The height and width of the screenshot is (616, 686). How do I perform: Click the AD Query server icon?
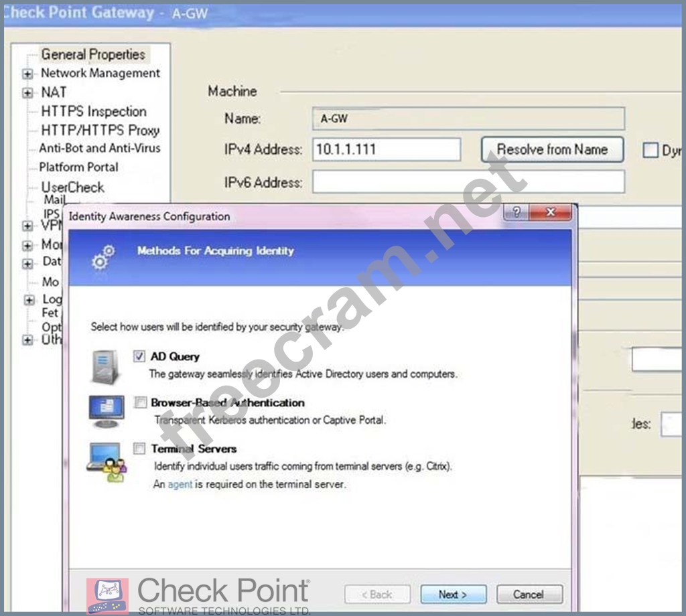click(105, 367)
